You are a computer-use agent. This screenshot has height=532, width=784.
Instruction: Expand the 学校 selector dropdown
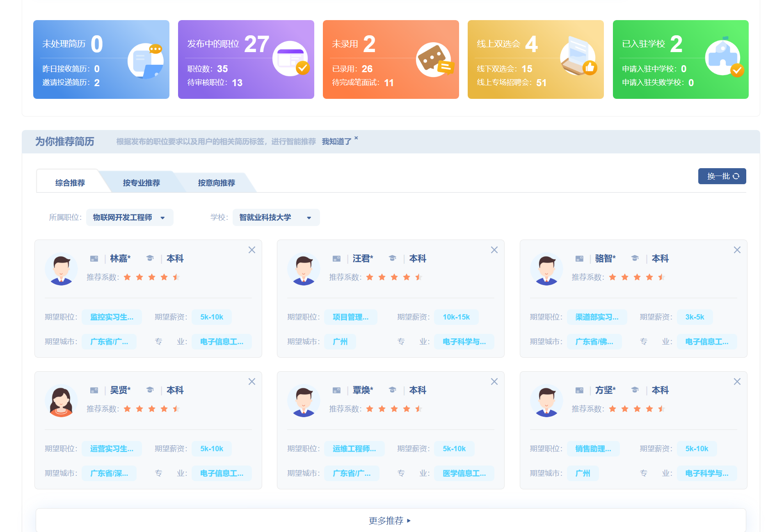pos(276,217)
